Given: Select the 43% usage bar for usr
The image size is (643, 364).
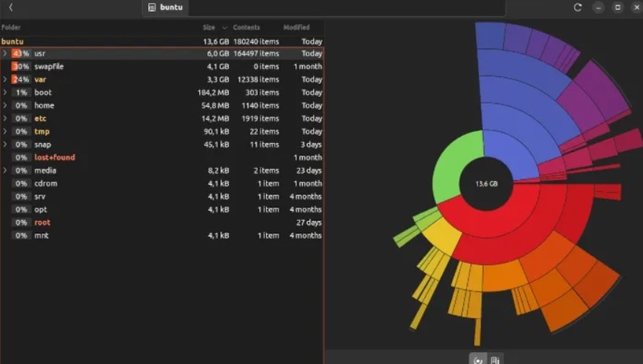Looking at the screenshot, I should [x=21, y=53].
